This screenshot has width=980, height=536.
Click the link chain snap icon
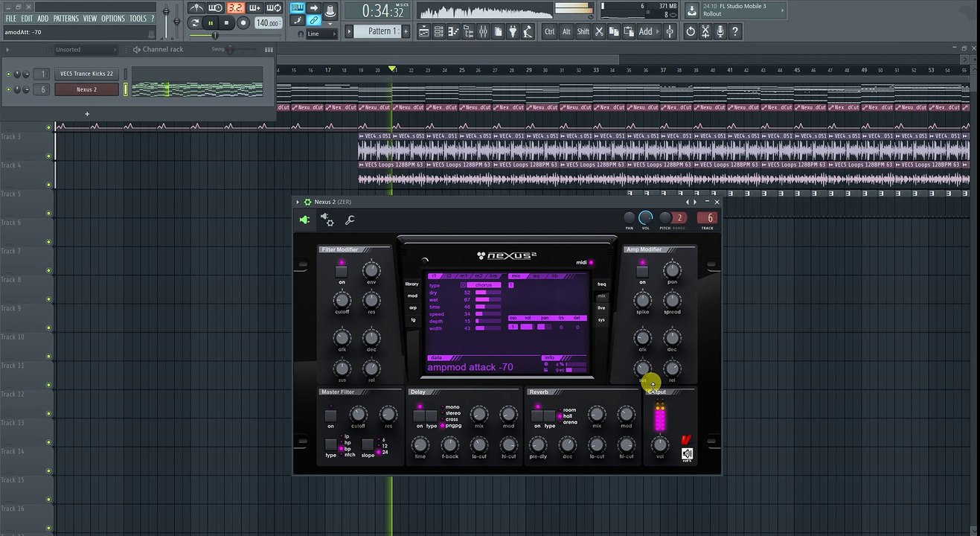(x=313, y=20)
